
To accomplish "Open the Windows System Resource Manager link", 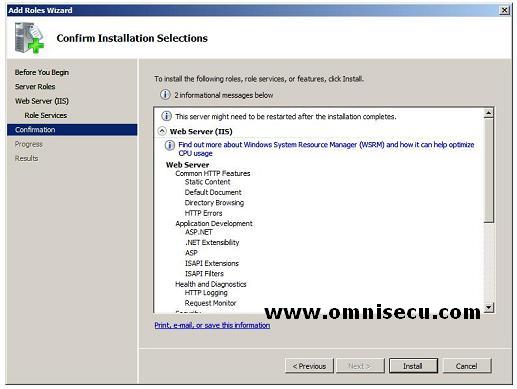I will click(x=326, y=149).
